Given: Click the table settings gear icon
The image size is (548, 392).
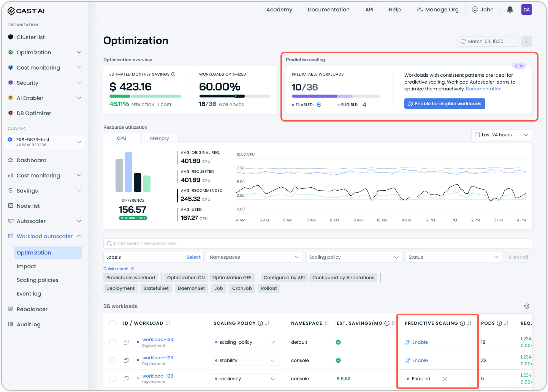Looking at the screenshot, I should 526,306.
